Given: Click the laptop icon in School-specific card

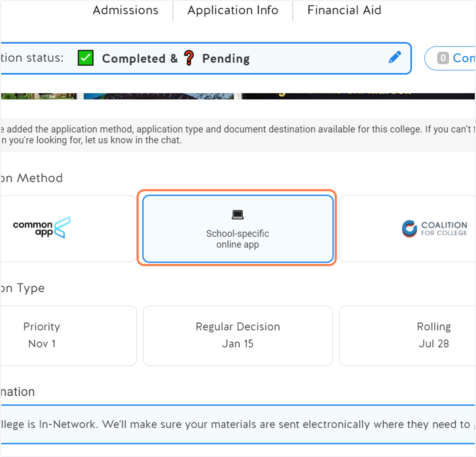Looking at the screenshot, I should pos(238,215).
